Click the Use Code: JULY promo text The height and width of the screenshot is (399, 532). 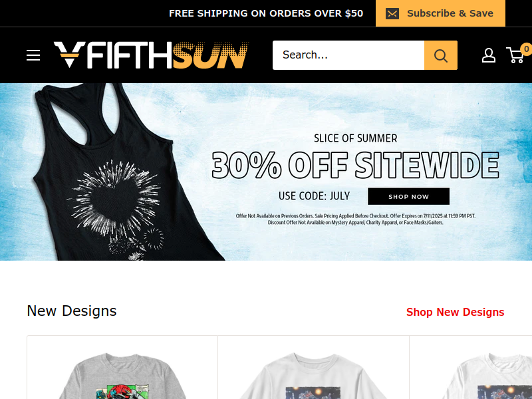(x=314, y=196)
